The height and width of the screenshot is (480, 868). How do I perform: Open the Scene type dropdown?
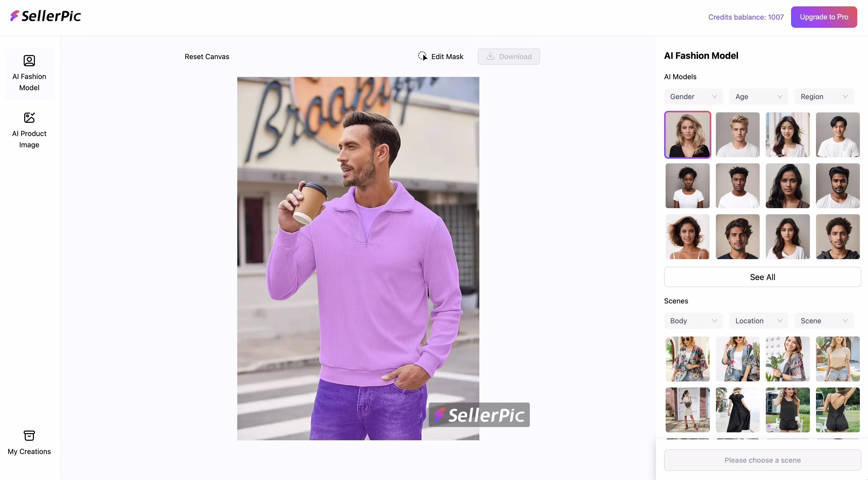(824, 321)
